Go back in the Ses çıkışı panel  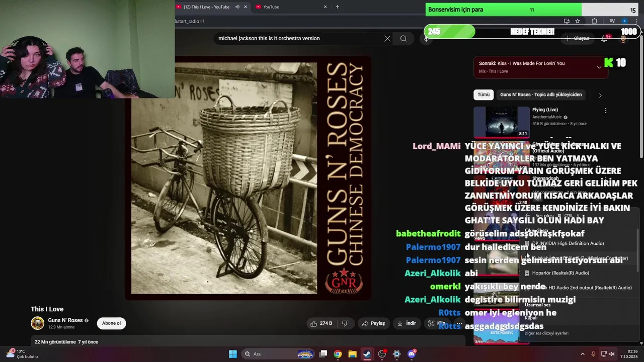(527, 216)
